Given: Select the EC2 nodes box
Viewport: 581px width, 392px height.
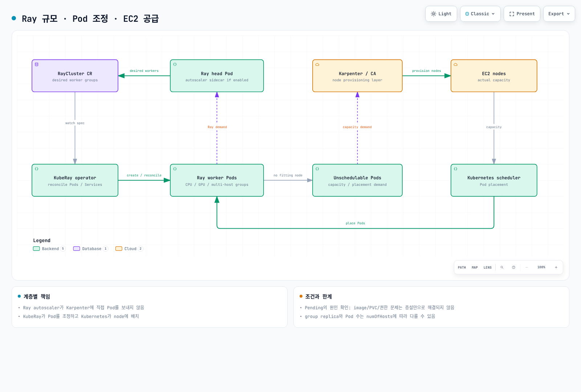Looking at the screenshot, I should click(x=494, y=76).
